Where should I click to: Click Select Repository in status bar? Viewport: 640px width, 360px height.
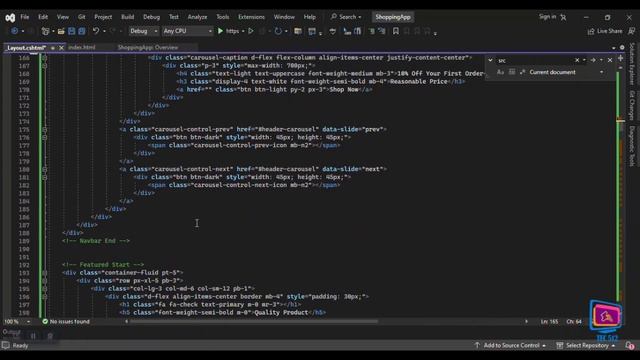(586, 346)
